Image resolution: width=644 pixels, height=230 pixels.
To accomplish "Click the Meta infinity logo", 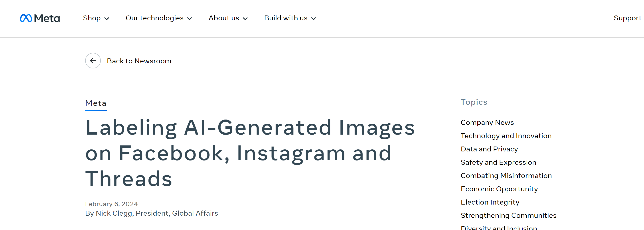I will (x=26, y=18).
